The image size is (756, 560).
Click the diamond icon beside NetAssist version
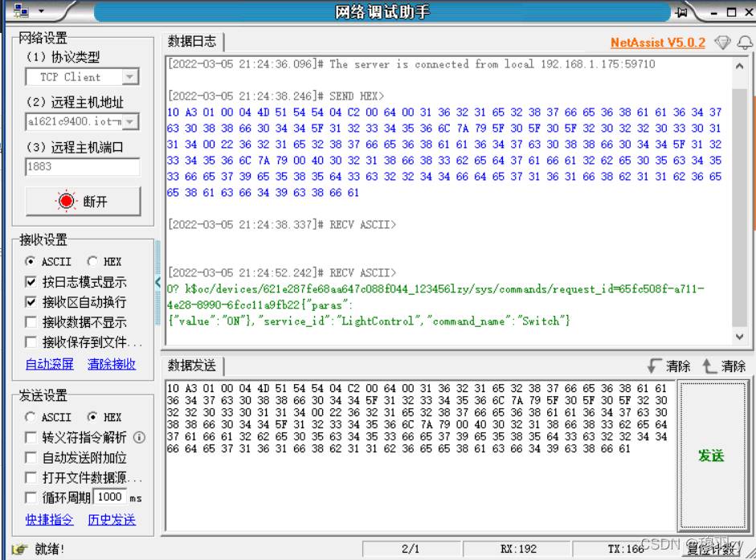(x=722, y=43)
